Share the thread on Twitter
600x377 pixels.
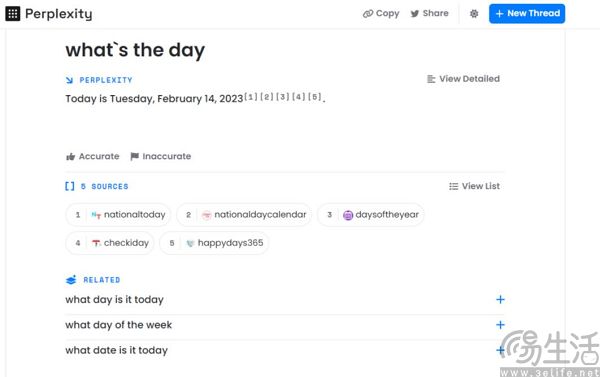pyautogui.click(x=429, y=13)
